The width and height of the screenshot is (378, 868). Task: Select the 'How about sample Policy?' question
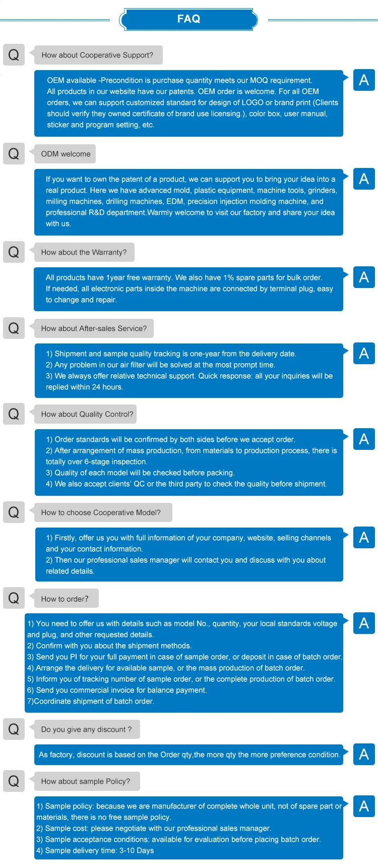(x=86, y=781)
